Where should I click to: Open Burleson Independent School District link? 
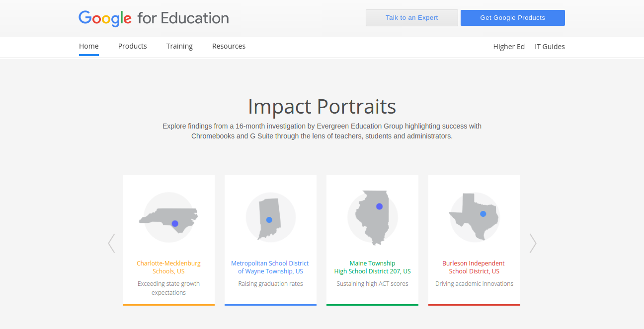click(474, 267)
